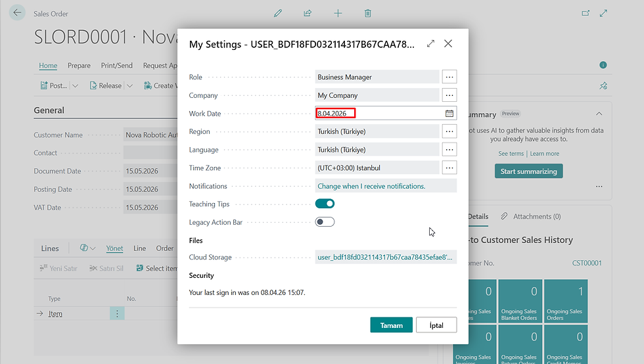This screenshot has width=644, height=364.
Task: Click the İptal button
Action: click(x=436, y=325)
